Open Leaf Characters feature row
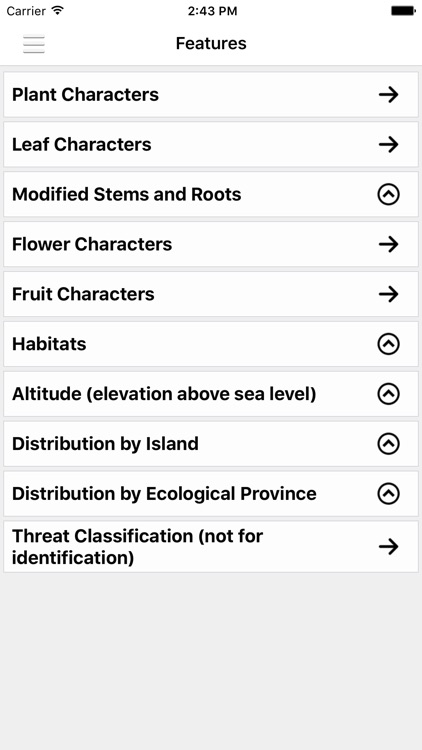This screenshot has width=422, height=750. click(211, 144)
